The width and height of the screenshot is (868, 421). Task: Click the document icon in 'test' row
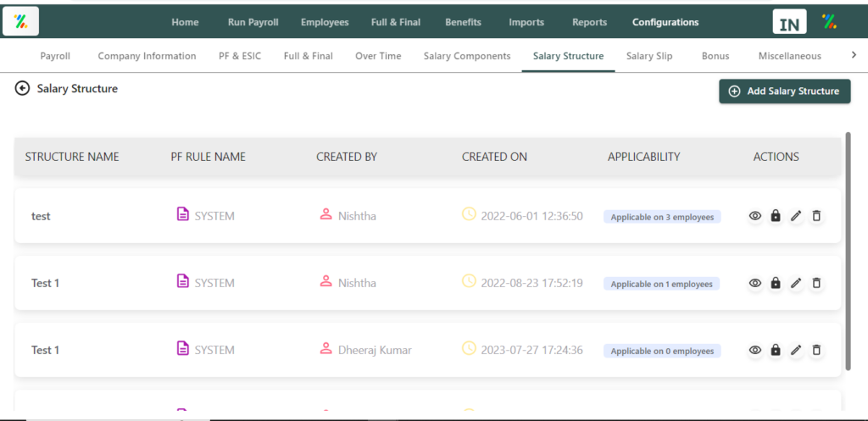coord(182,214)
